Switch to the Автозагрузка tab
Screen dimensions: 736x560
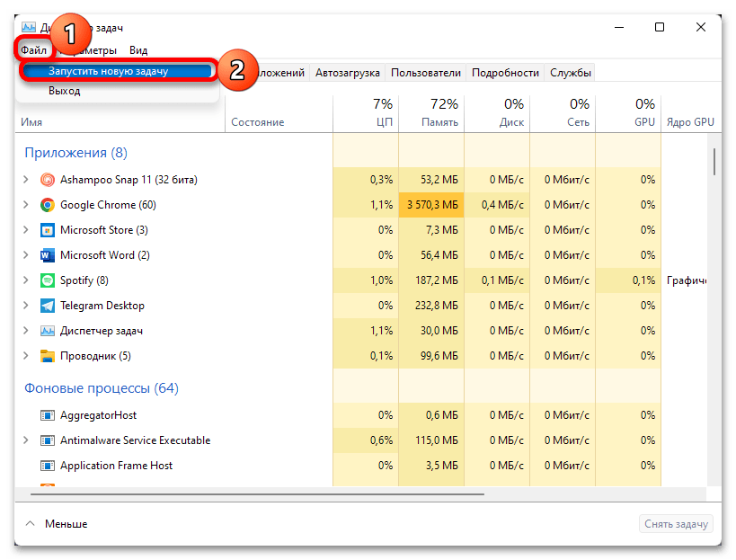348,73
